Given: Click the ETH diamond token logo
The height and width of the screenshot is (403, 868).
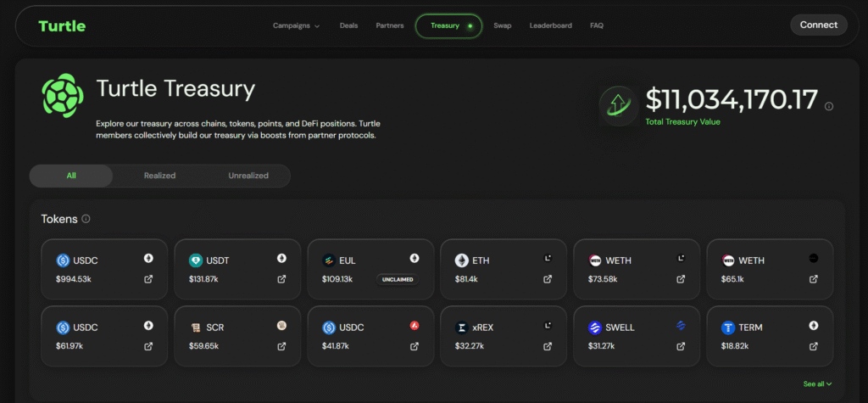Looking at the screenshot, I should point(462,260).
